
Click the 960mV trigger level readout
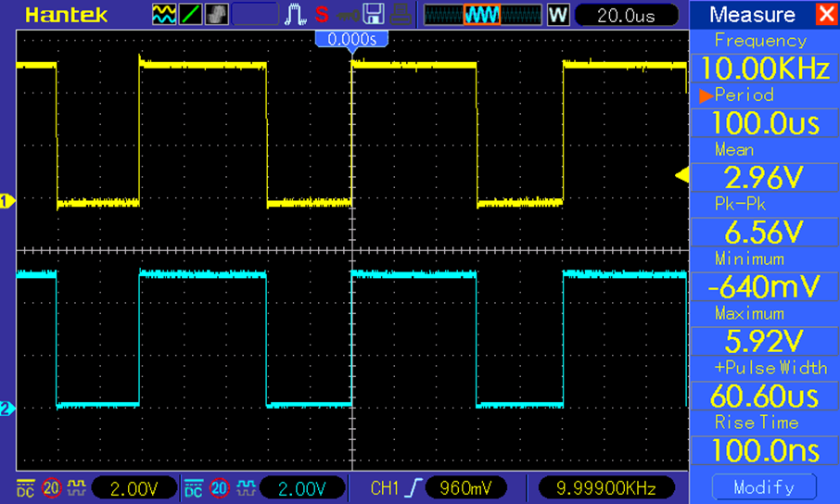pyautogui.click(x=465, y=488)
